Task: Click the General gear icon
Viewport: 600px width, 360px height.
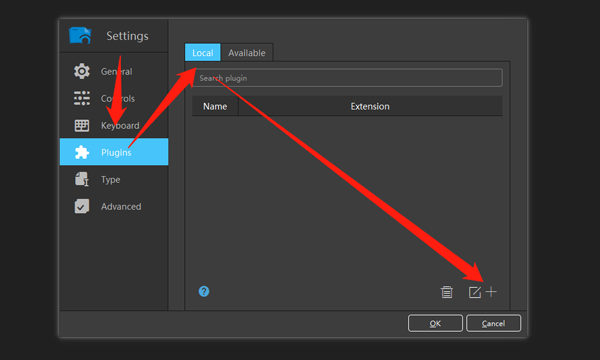Action: coord(82,72)
